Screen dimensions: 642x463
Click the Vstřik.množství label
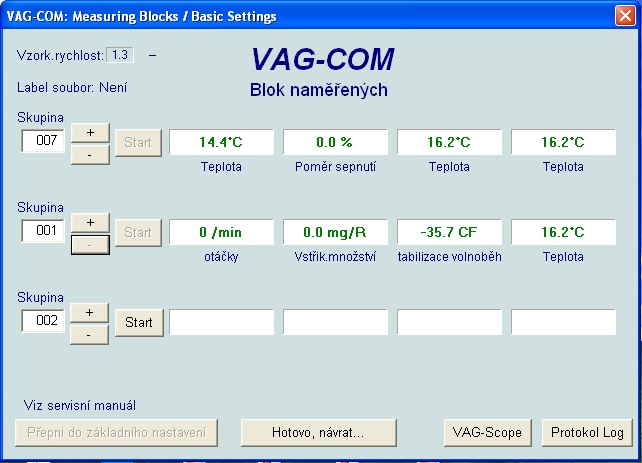pyautogui.click(x=335, y=257)
